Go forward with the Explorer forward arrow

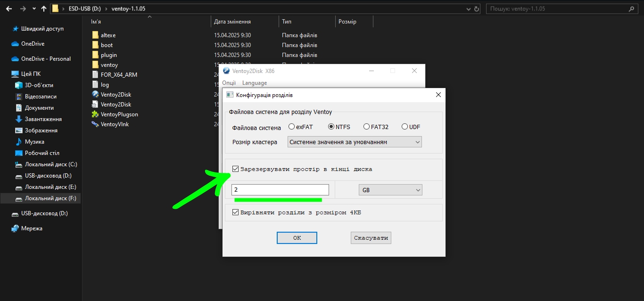(x=23, y=8)
